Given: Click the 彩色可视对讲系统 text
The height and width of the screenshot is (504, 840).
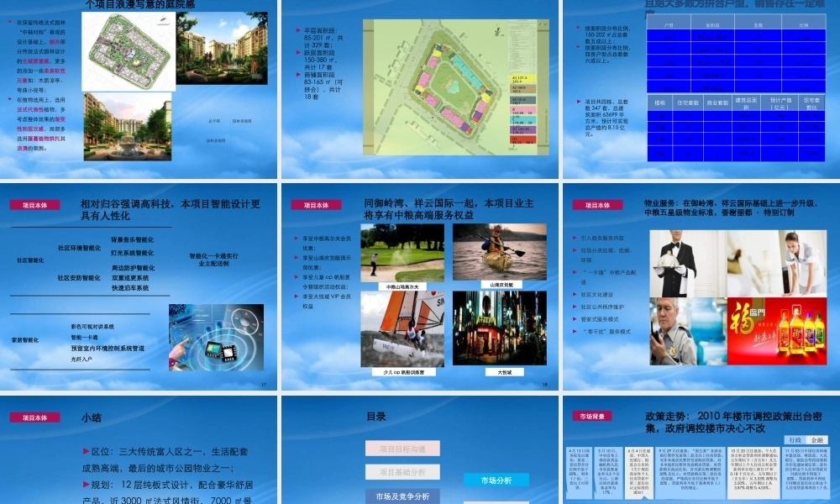Looking at the screenshot, I should 92,327.
